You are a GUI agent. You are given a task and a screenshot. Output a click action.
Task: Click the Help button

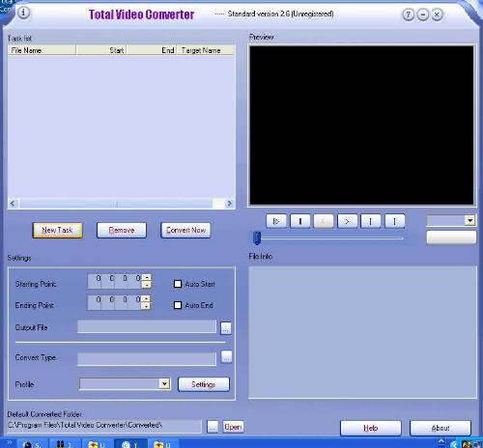pos(371,428)
